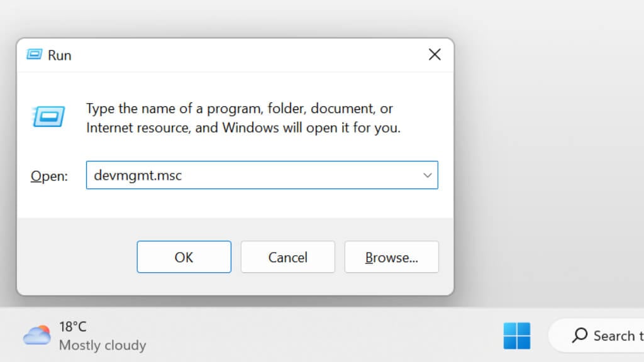
Task: Click the small Run icon in title bar
Action: click(x=34, y=55)
